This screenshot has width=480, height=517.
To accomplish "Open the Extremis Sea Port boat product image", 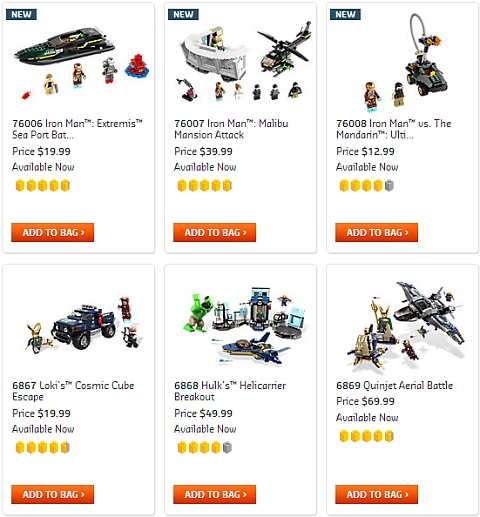I will [x=81, y=63].
